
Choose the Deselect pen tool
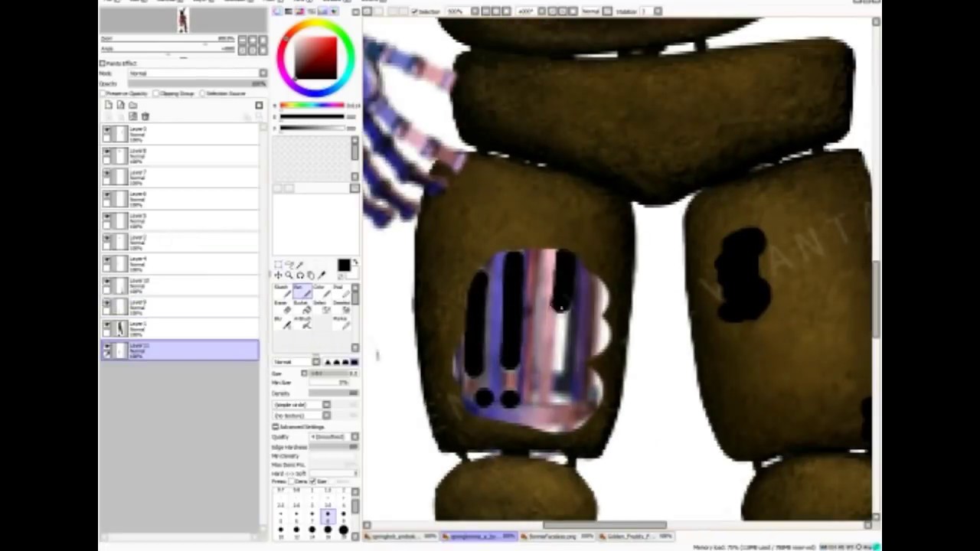coord(342,307)
